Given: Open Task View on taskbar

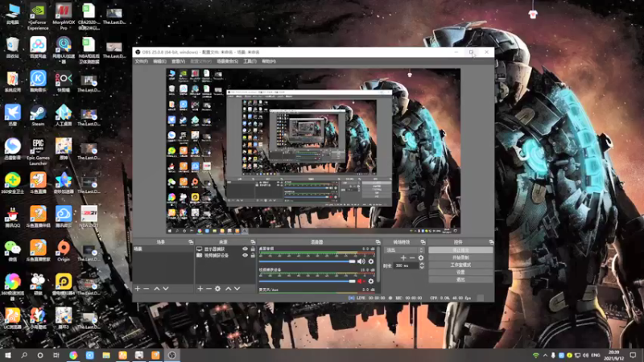Looking at the screenshot, I should coord(56,355).
